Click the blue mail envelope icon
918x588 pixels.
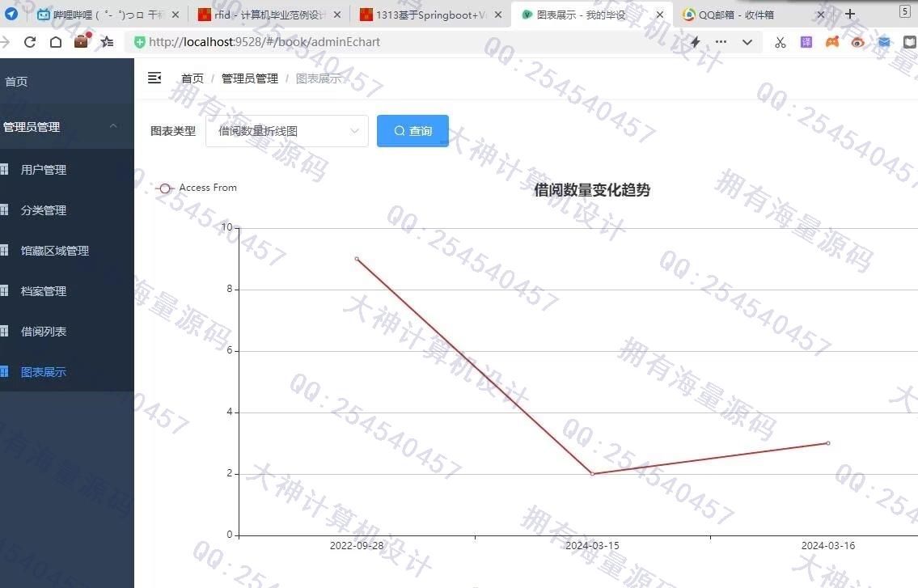click(884, 42)
